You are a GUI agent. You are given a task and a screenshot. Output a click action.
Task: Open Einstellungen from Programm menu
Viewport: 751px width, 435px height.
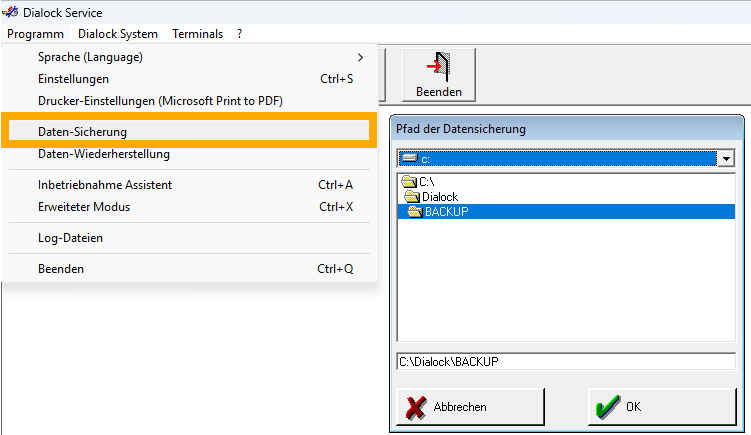[x=74, y=78]
